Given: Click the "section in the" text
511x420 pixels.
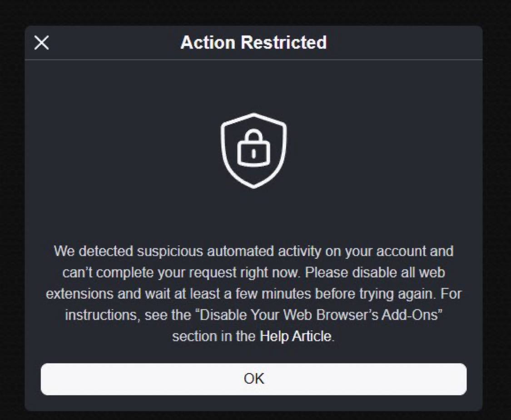Looking at the screenshot, I should click(x=213, y=336).
